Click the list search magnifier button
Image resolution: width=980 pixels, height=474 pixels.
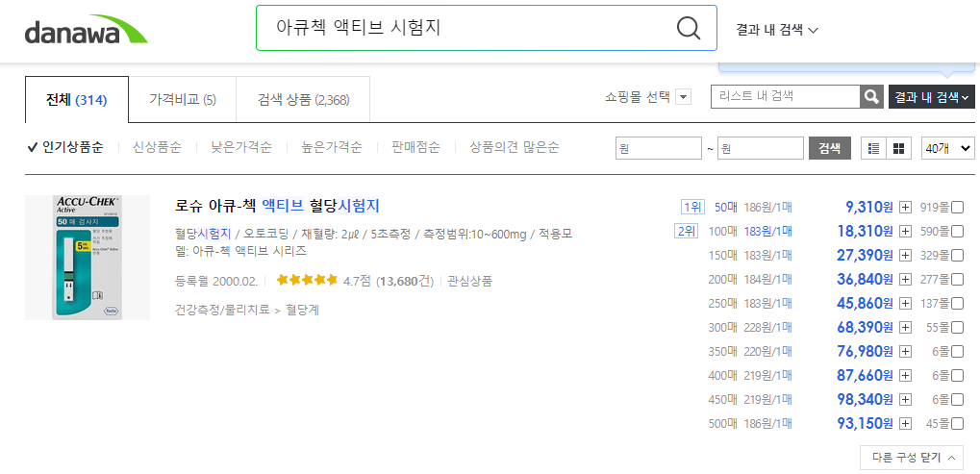click(872, 97)
